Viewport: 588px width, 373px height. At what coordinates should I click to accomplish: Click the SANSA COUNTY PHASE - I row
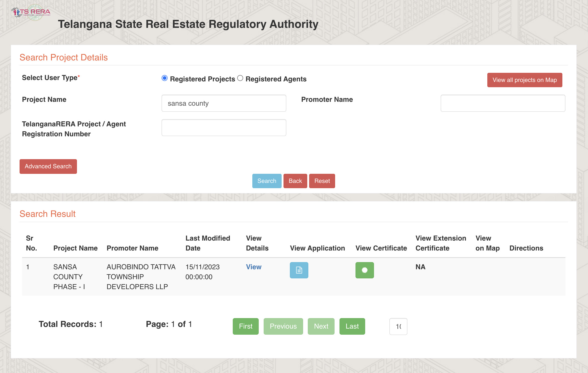point(69,277)
